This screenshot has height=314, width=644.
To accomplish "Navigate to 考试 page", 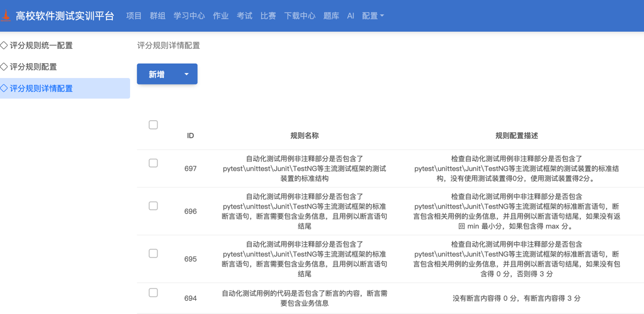I will click(x=244, y=16).
